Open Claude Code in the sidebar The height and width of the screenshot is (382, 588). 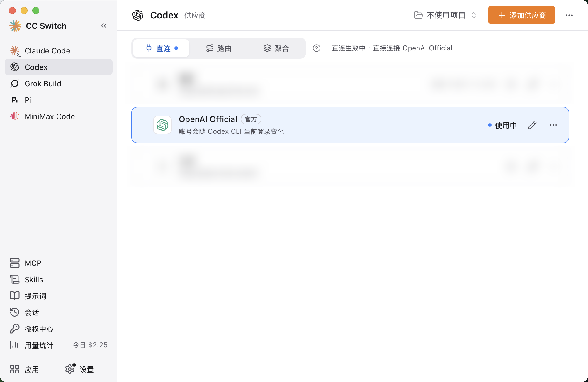coord(59,51)
